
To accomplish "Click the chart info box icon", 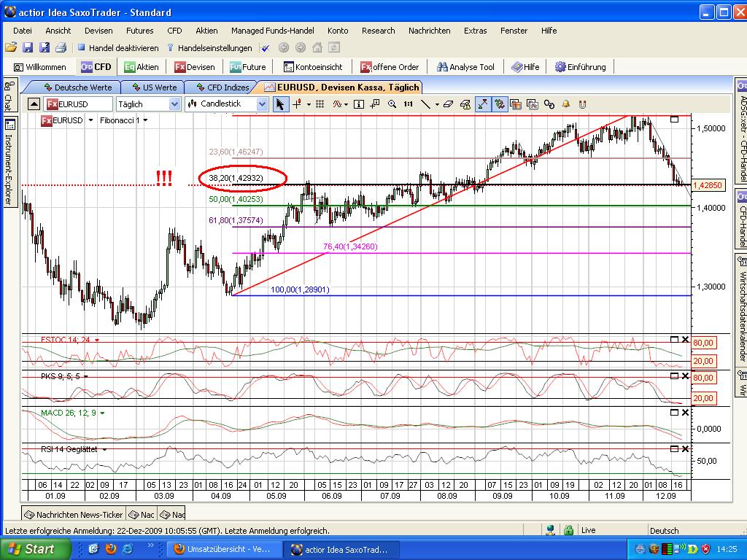I will [x=358, y=104].
